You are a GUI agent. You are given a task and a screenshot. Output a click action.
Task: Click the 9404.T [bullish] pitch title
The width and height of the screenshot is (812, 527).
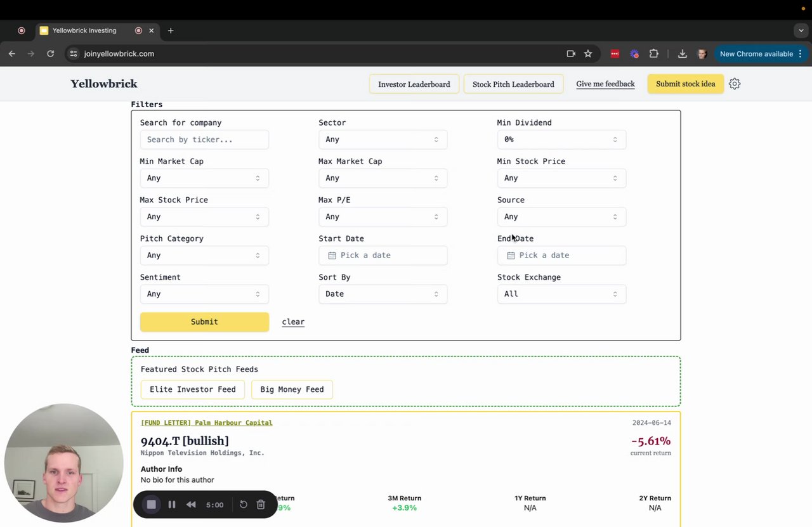[x=185, y=441]
